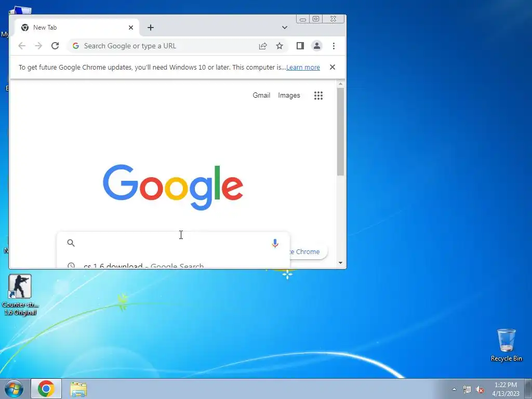This screenshot has height=399, width=532.
Task: Open the Google apps grid
Action: (x=318, y=96)
